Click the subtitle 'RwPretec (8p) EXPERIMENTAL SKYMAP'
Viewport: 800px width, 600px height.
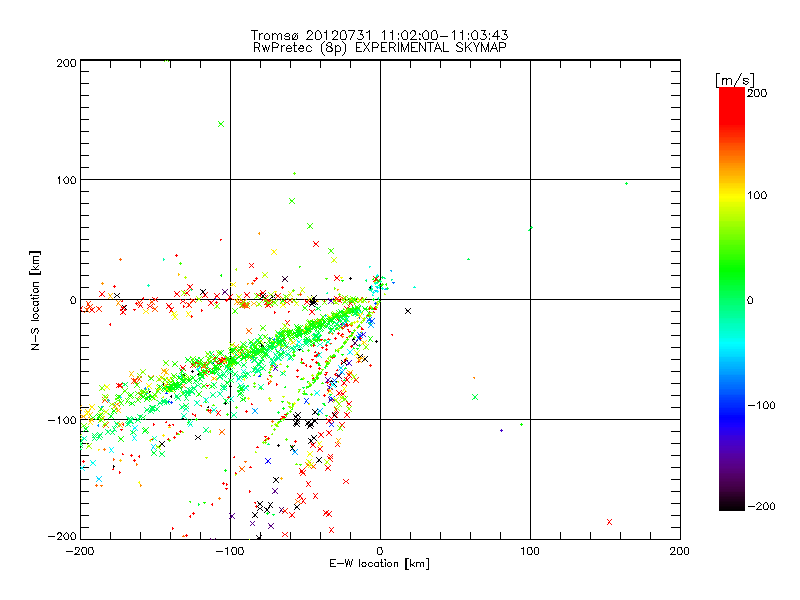coord(380,48)
